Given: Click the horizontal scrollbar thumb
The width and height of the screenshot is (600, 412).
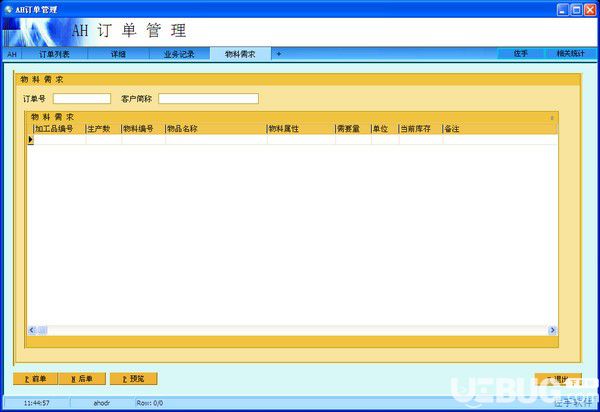Looking at the screenshot, I should (42, 330).
